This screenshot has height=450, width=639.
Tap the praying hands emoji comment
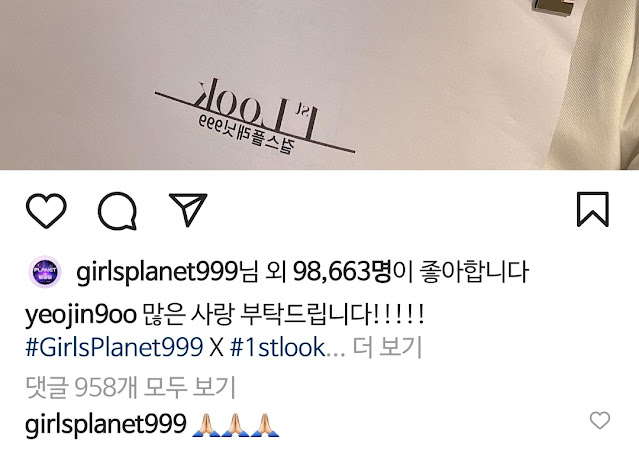point(236,425)
